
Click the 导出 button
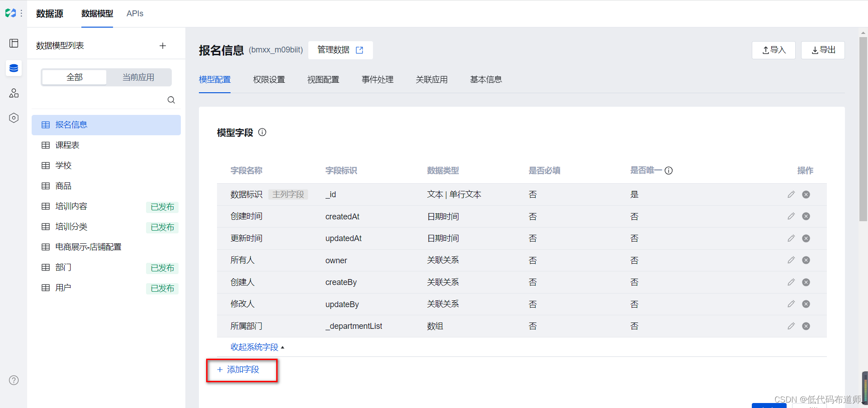[x=823, y=50]
